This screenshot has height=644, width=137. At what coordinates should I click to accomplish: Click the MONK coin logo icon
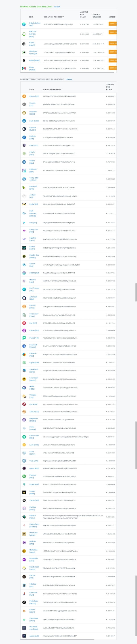pos(24,60)
